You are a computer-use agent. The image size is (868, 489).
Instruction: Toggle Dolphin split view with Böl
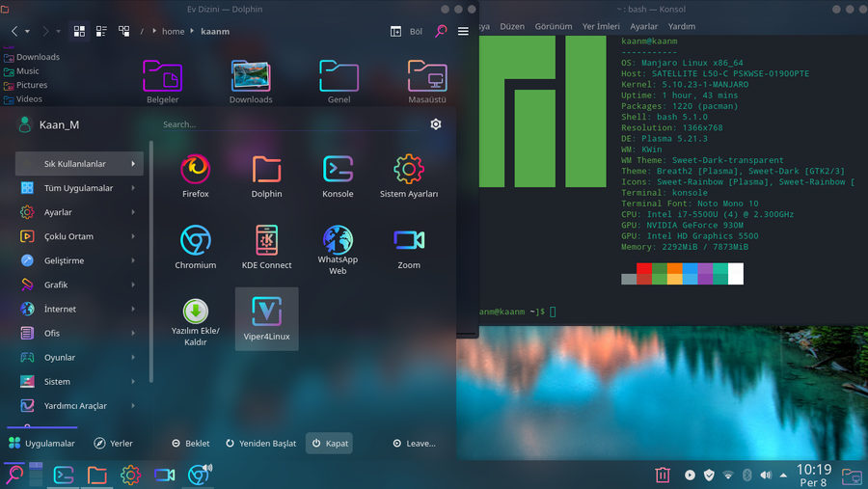click(406, 31)
